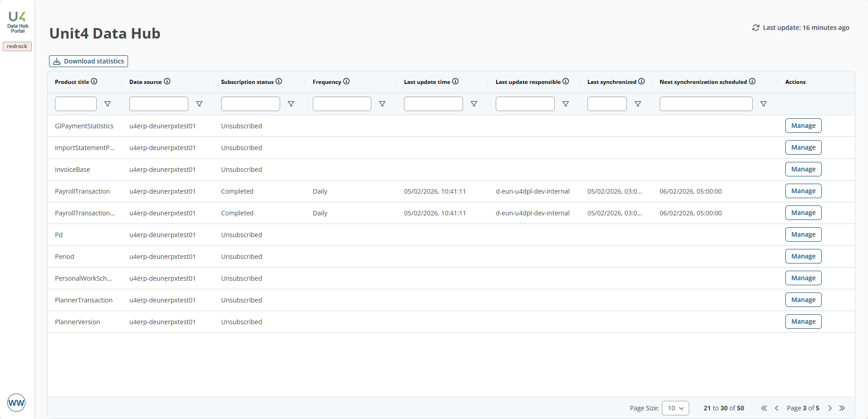Viewport: 868px width, 419px height.
Task: Jump to the last page
Action: (x=843, y=408)
